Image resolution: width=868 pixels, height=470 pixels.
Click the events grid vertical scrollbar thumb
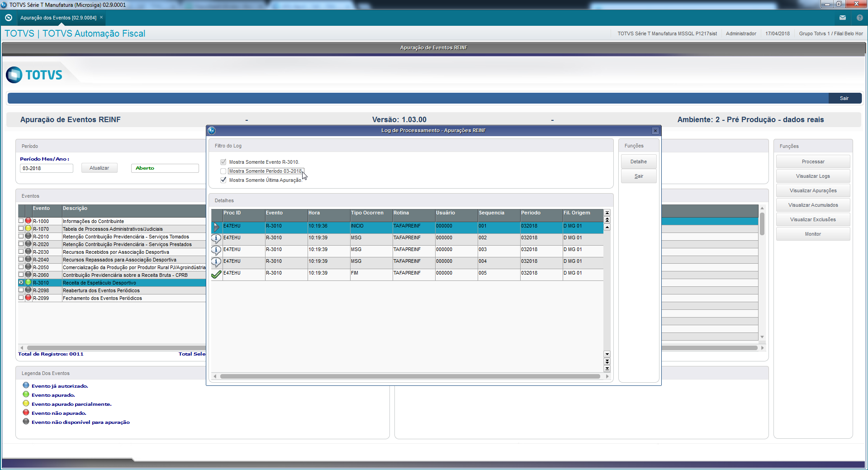point(762,224)
